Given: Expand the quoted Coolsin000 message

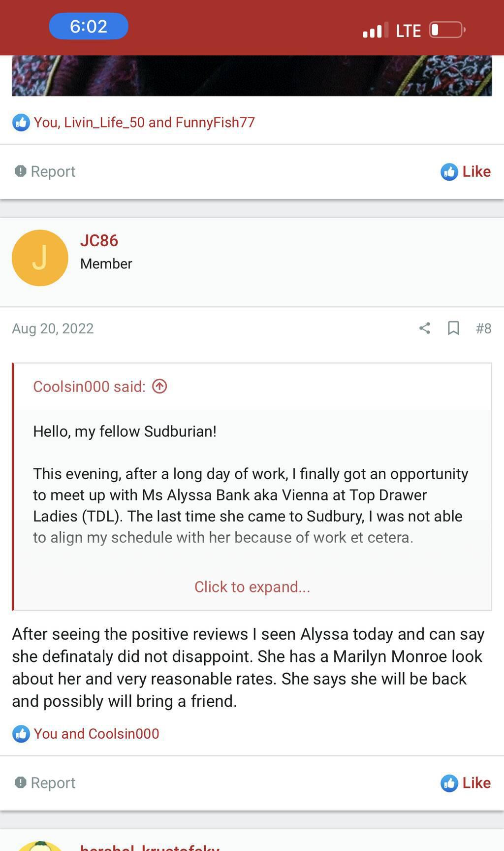Looking at the screenshot, I should [x=252, y=587].
